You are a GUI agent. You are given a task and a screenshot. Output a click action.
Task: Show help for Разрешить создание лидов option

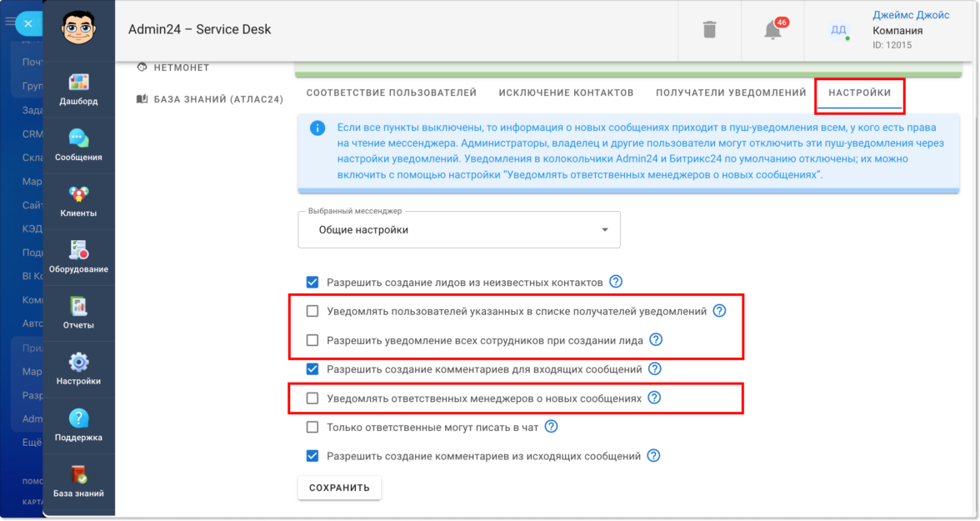click(616, 282)
